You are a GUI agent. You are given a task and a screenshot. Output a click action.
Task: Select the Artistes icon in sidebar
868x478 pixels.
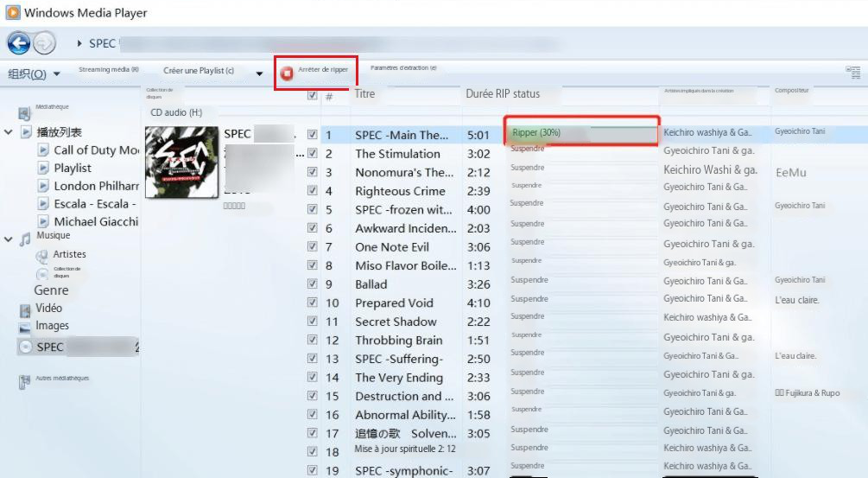click(42, 255)
